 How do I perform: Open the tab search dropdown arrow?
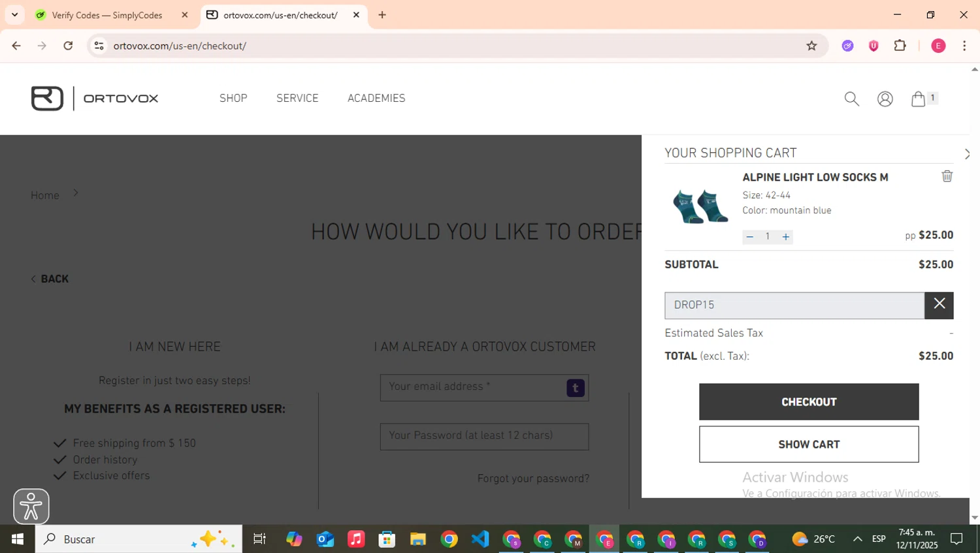point(14,14)
